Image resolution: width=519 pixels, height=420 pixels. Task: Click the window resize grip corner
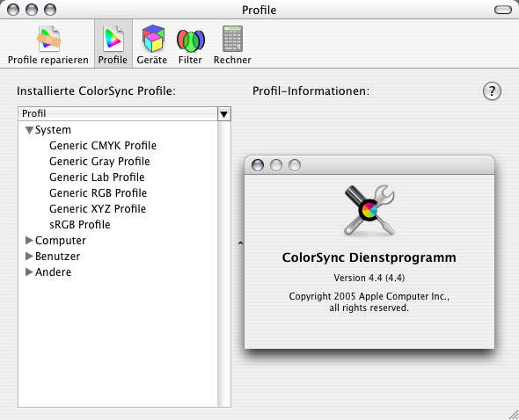pos(514,415)
